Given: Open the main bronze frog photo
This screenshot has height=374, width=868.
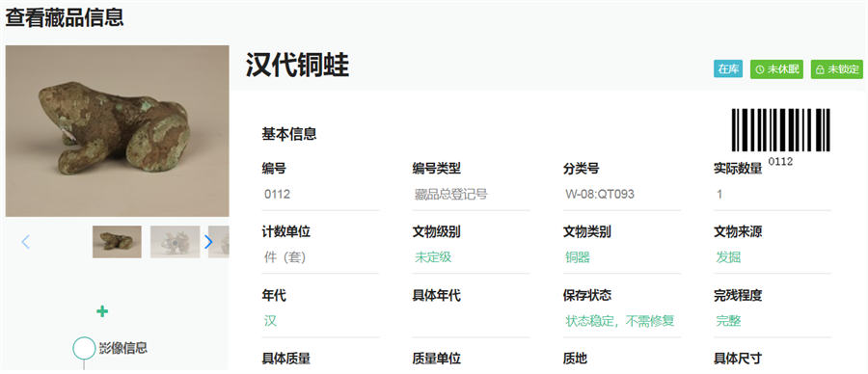Looking at the screenshot, I should (x=118, y=130).
